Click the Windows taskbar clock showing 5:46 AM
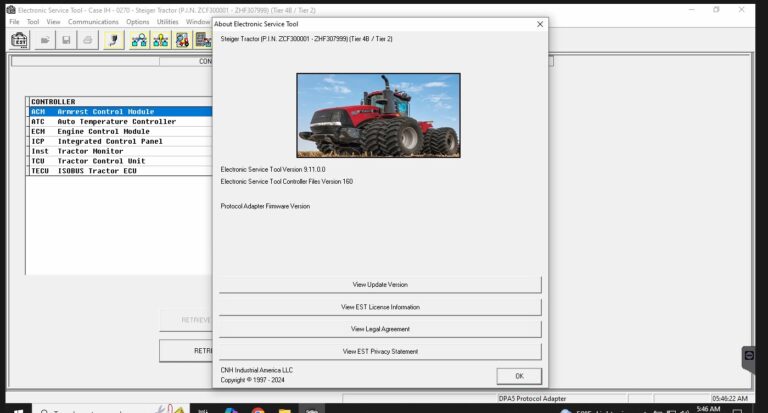Image resolution: width=768 pixels, height=413 pixels. tap(708, 409)
